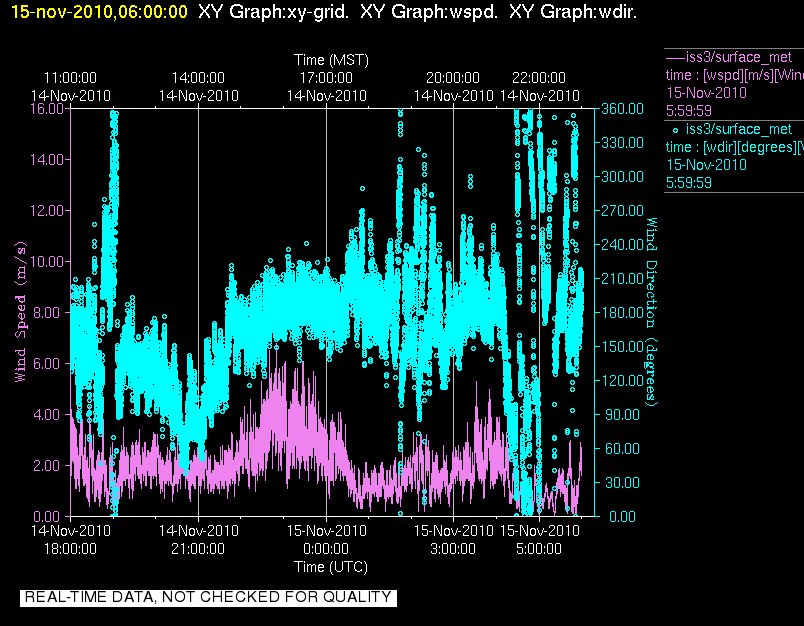Click the cyan 15-Nov-2010 legend date
Screen dimensions: 804x626
706,165
